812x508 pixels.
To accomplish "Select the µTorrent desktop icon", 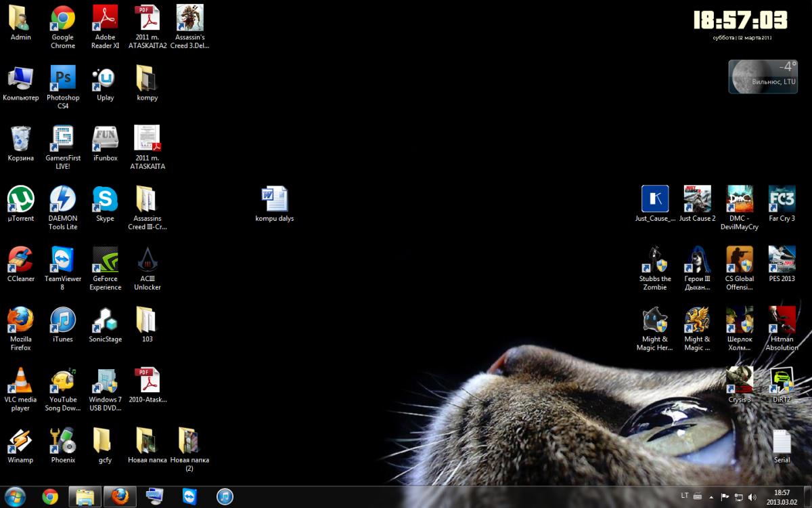I will 20,199.
